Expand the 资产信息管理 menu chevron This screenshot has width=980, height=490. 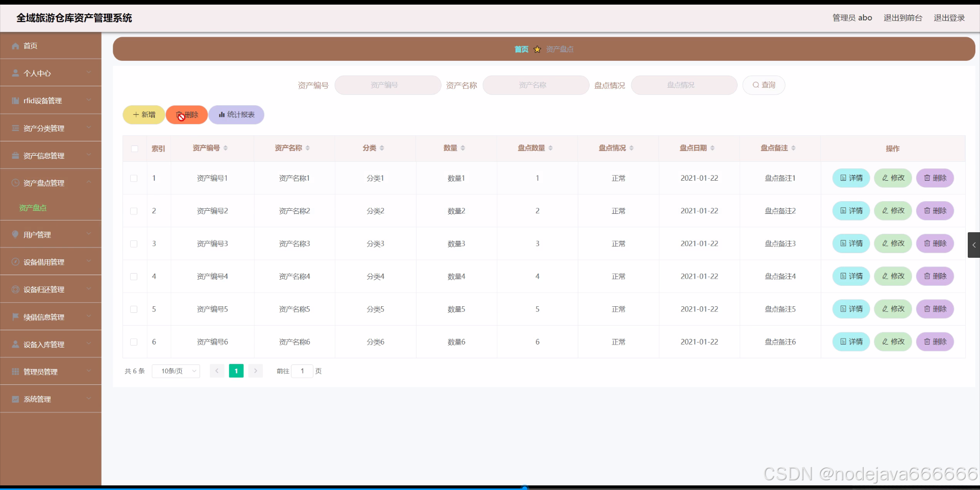(89, 155)
